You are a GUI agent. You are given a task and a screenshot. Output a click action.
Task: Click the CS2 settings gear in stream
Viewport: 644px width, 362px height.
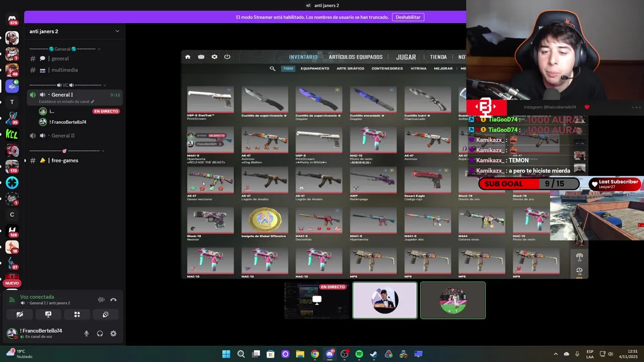pos(214,57)
